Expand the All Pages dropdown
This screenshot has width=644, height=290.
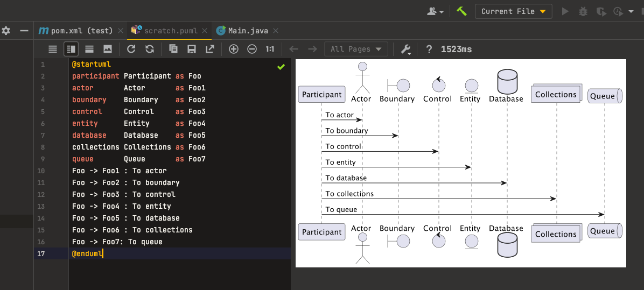click(356, 49)
